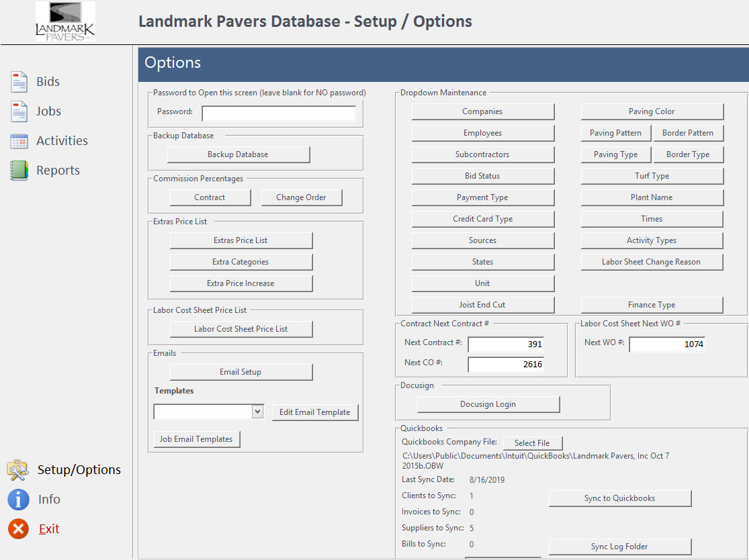Click the Finance Type button
This screenshot has height=560, width=749.
click(x=652, y=305)
